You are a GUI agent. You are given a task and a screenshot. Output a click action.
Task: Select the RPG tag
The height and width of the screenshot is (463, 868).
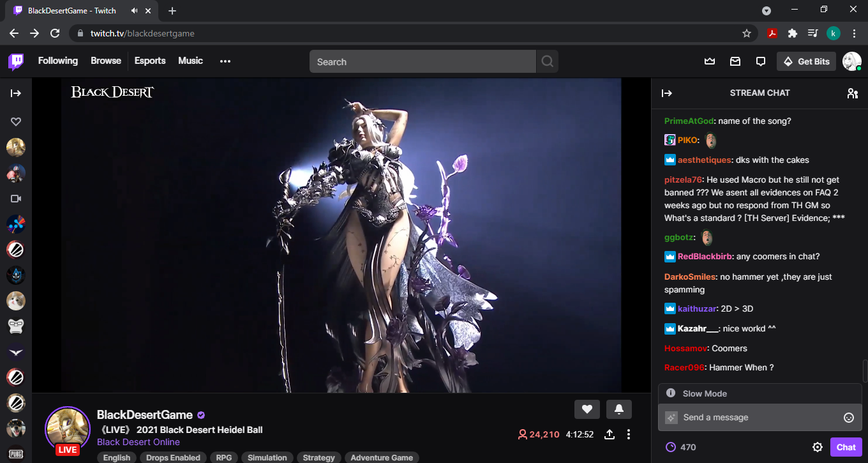pyautogui.click(x=224, y=458)
